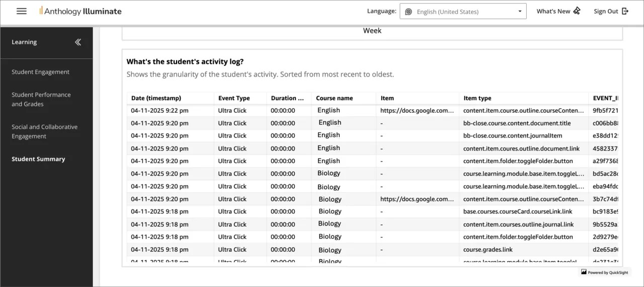Go to Student Performance and Grades

[x=41, y=99]
